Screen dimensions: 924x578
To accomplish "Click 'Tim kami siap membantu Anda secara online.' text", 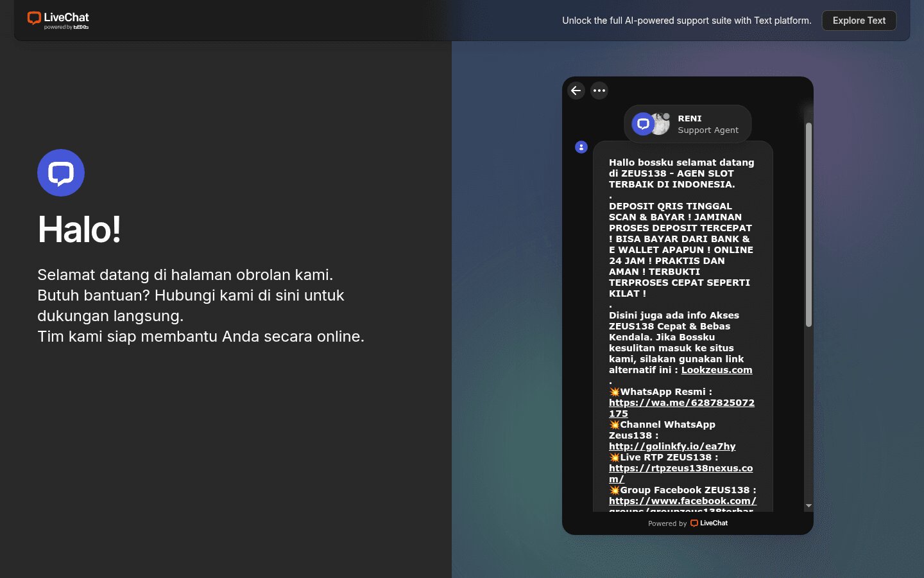I will click(201, 337).
